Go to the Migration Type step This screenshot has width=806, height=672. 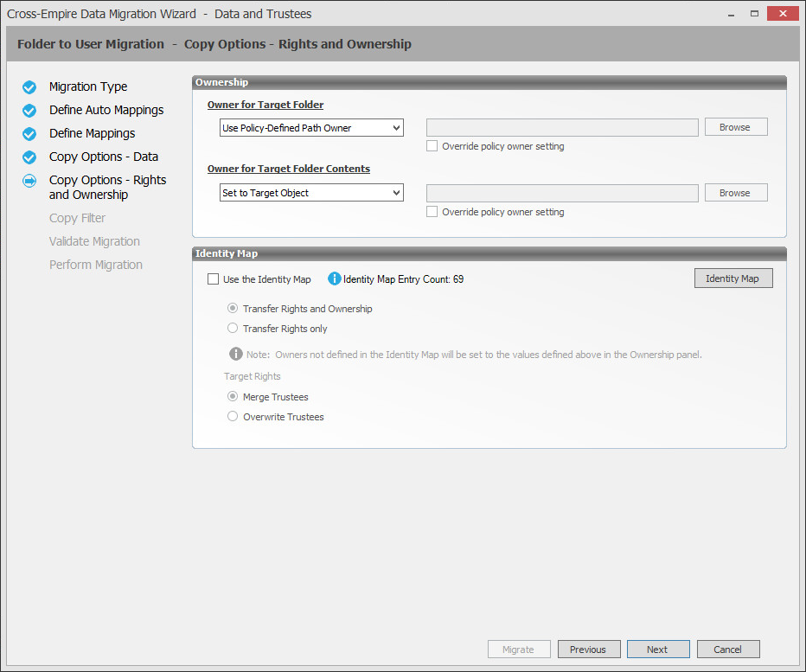[88, 87]
